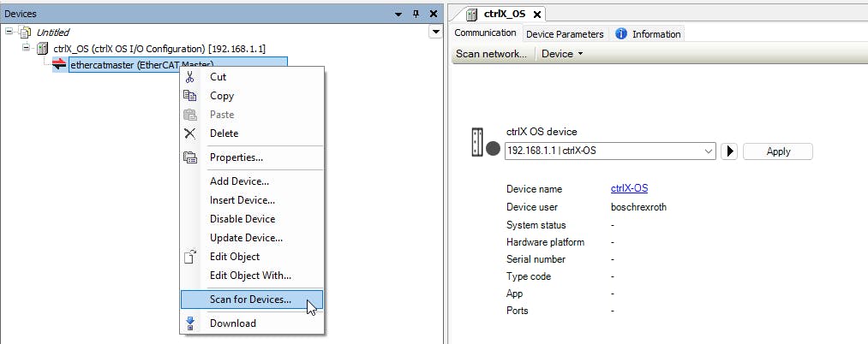Click the Edit Object document icon
The height and width of the screenshot is (344, 868).
[190, 257]
